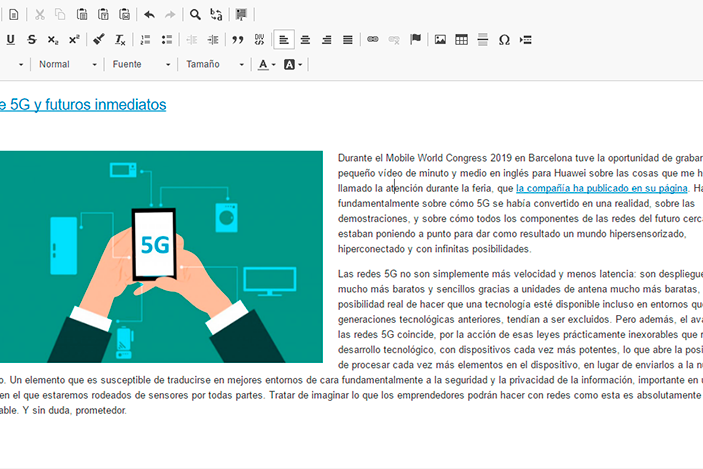Toggle underline formatting
This screenshot has height=469, width=703.
(x=11, y=40)
